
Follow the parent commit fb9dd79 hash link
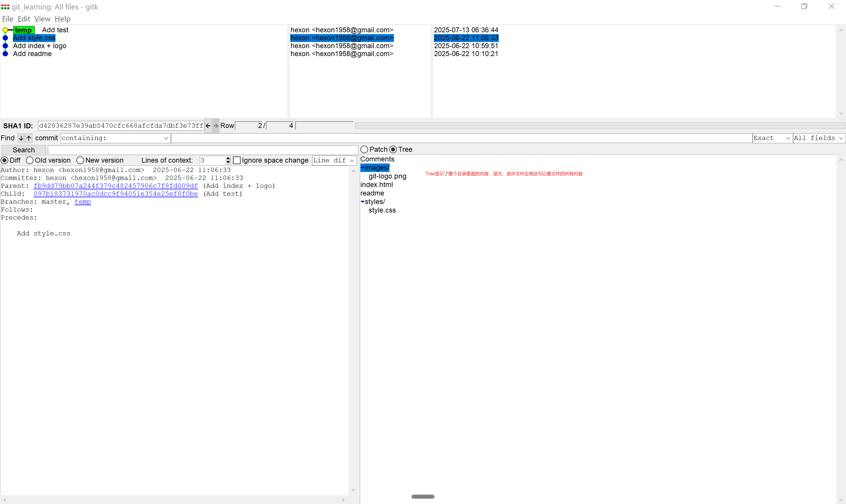pos(115,186)
